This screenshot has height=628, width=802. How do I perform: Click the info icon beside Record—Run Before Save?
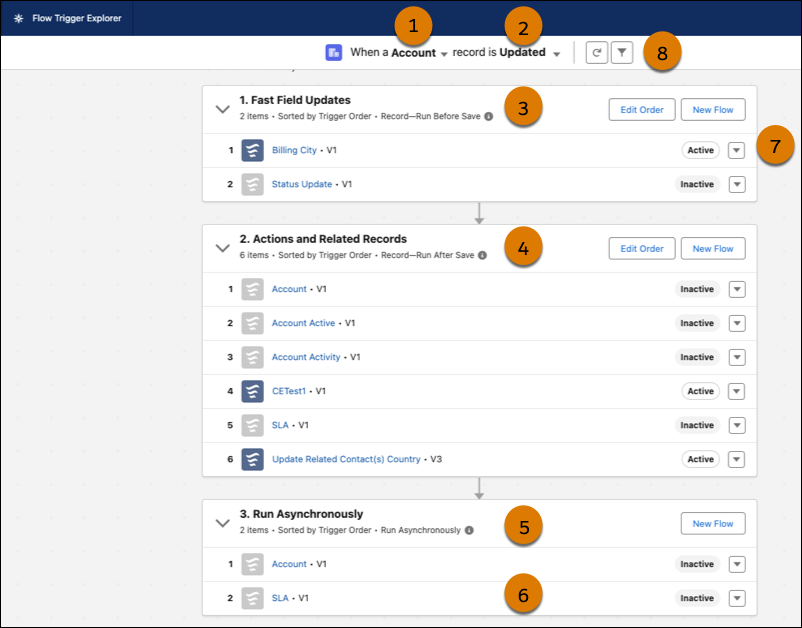(x=489, y=116)
